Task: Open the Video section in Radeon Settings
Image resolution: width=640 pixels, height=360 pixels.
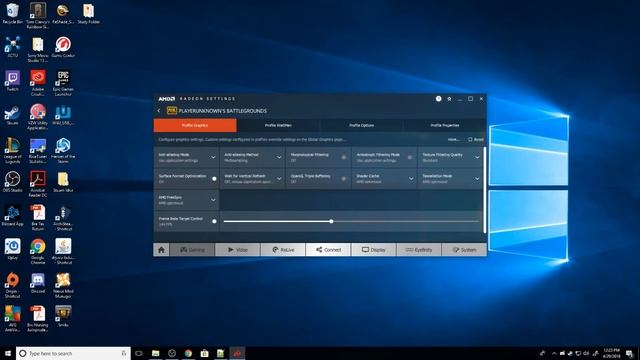Action: coord(237,250)
